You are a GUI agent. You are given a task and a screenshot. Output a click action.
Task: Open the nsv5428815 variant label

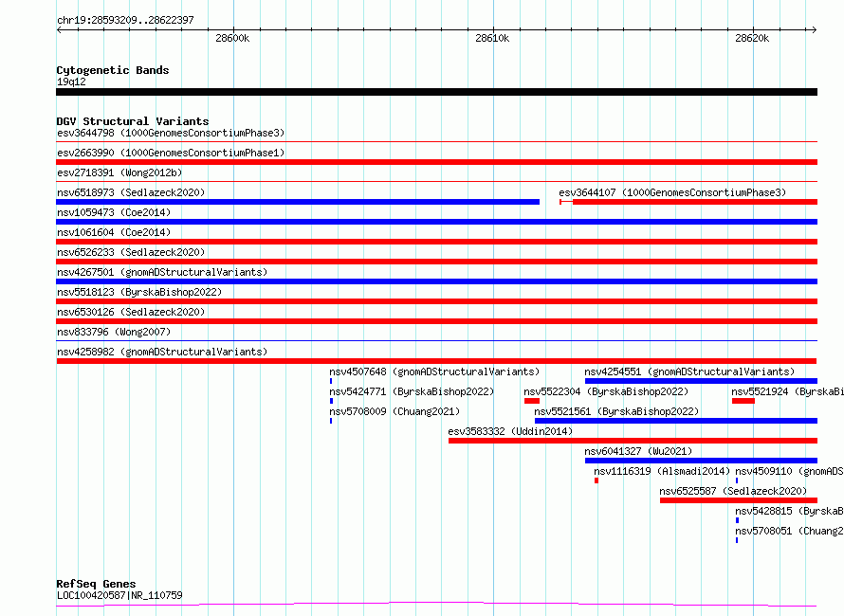click(789, 511)
